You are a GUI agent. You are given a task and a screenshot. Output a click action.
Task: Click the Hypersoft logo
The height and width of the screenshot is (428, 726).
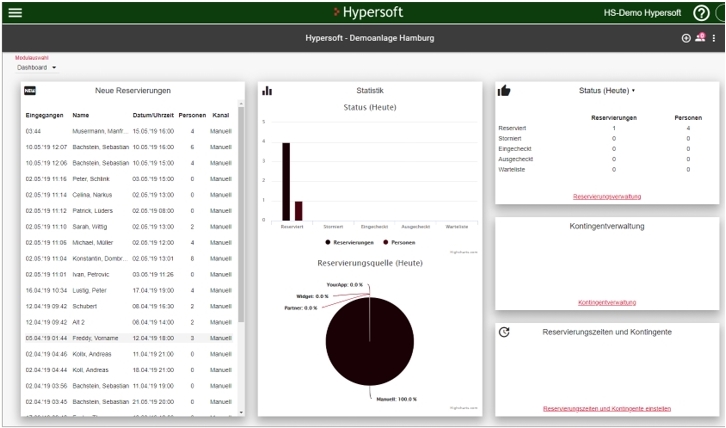[369, 12]
